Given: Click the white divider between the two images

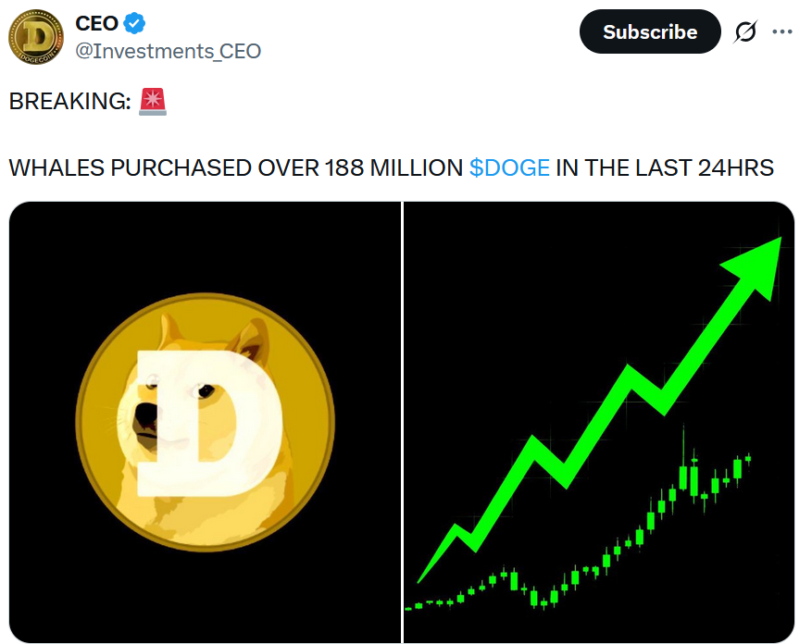Looking at the screenshot, I should [403, 422].
